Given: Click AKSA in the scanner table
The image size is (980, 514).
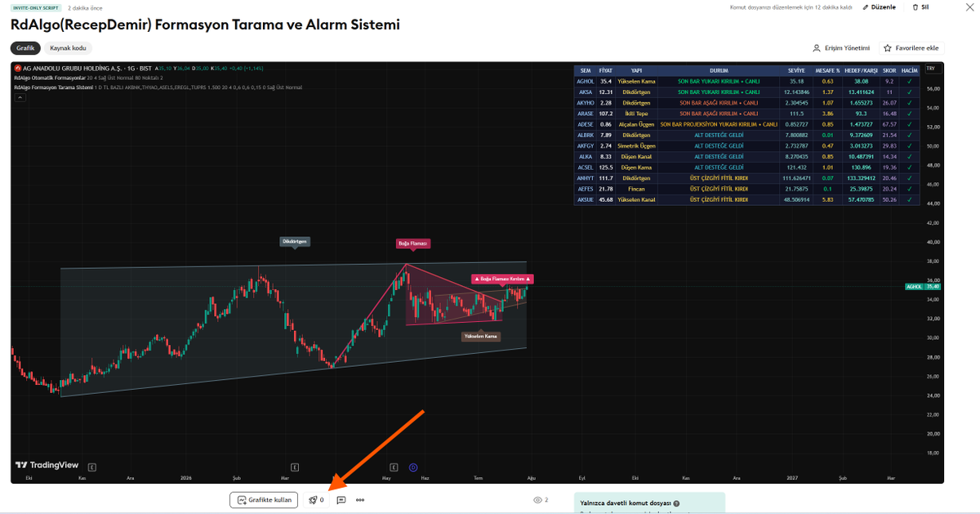Looking at the screenshot, I should point(586,92).
